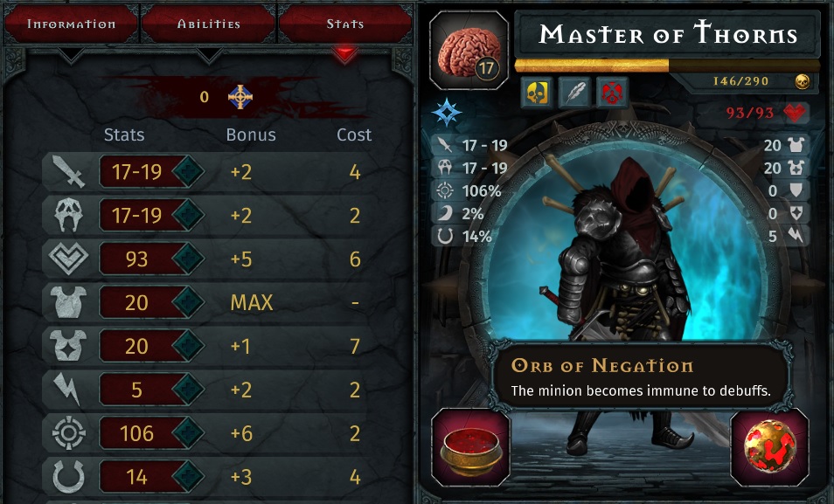Click the blue star rank icon
Viewport: 834px width, 504px height.
[x=446, y=113]
